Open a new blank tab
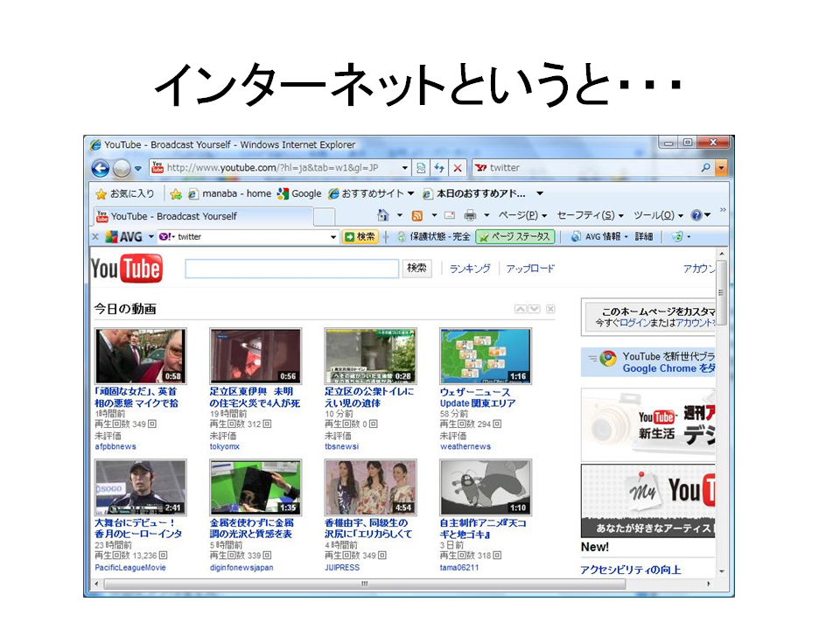Viewport: 840px width, 630px height. [324, 217]
